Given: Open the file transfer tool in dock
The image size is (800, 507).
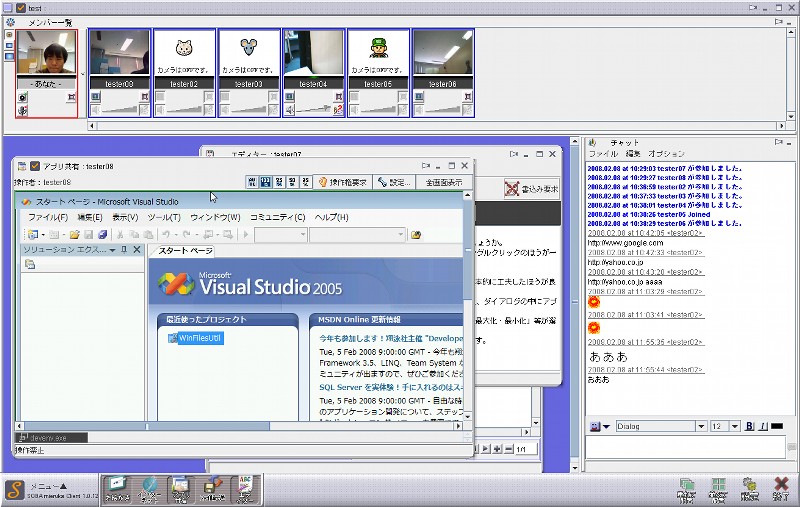Looking at the screenshot, I should [212, 489].
